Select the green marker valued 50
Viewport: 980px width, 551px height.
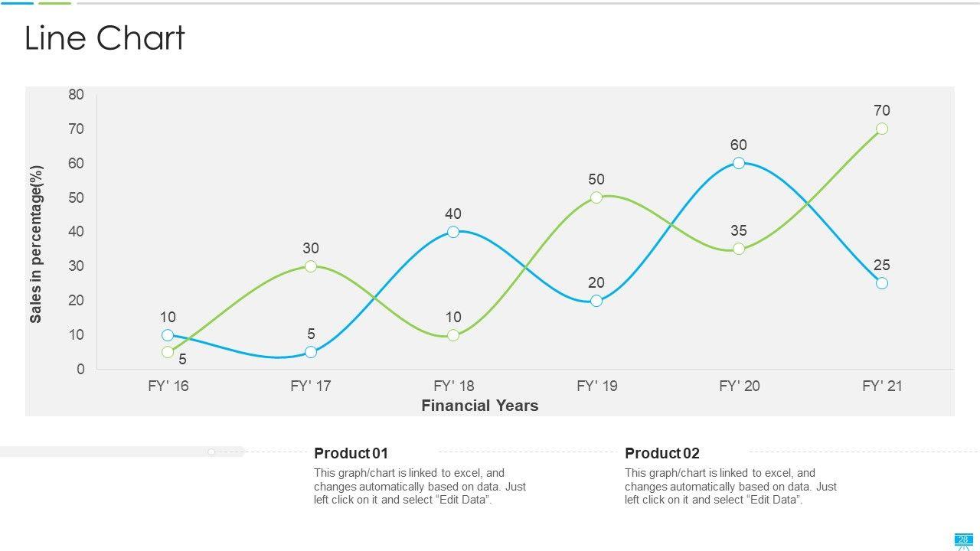[596, 197]
